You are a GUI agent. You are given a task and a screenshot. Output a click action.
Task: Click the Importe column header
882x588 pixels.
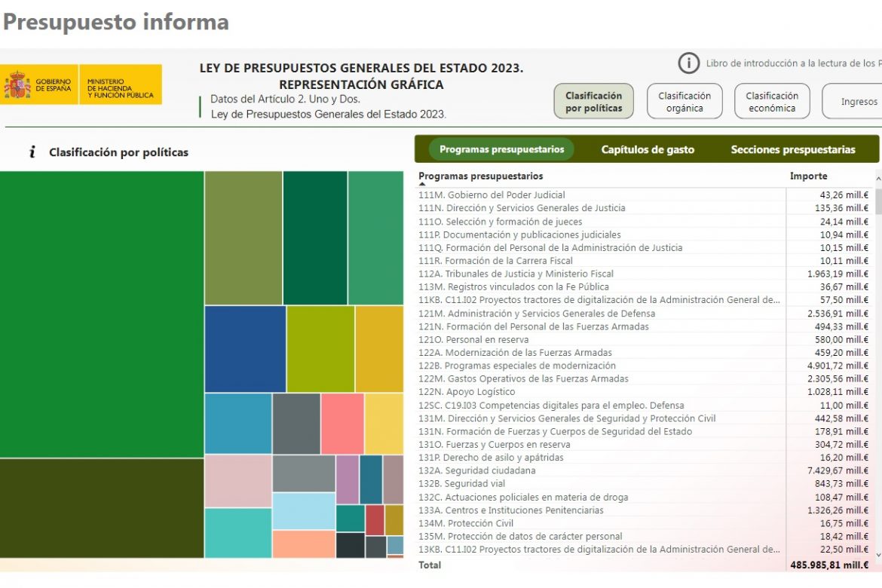coord(808,176)
